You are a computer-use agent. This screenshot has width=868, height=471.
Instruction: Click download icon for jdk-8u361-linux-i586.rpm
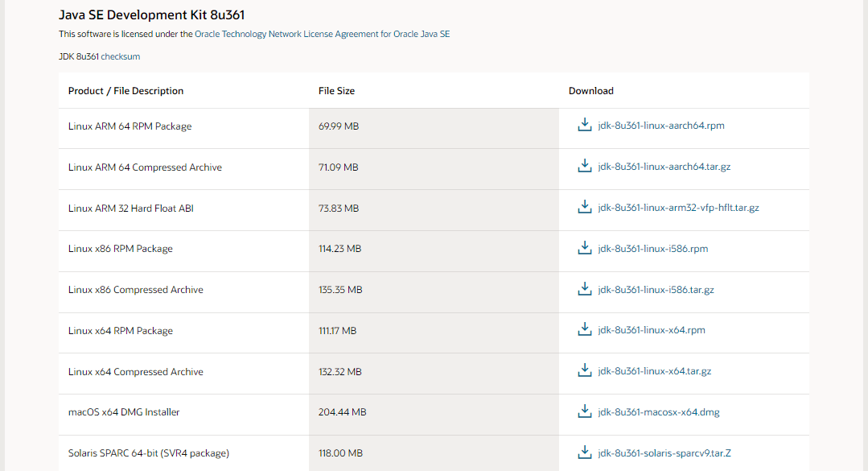585,248
